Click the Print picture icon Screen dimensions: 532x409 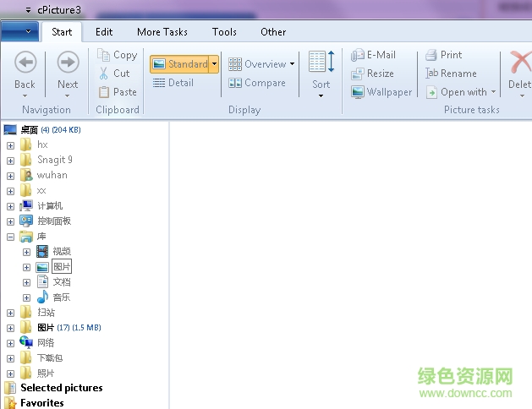click(x=431, y=55)
